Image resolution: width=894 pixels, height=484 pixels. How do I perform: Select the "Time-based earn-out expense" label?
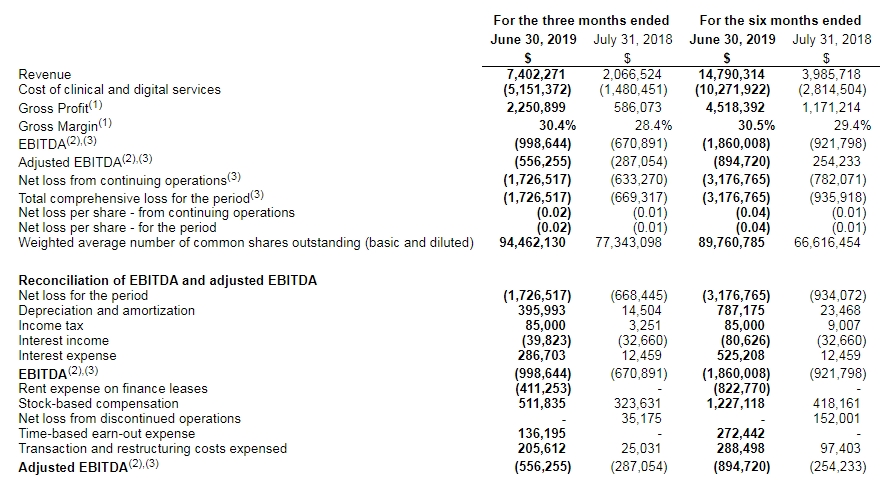click(x=104, y=434)
